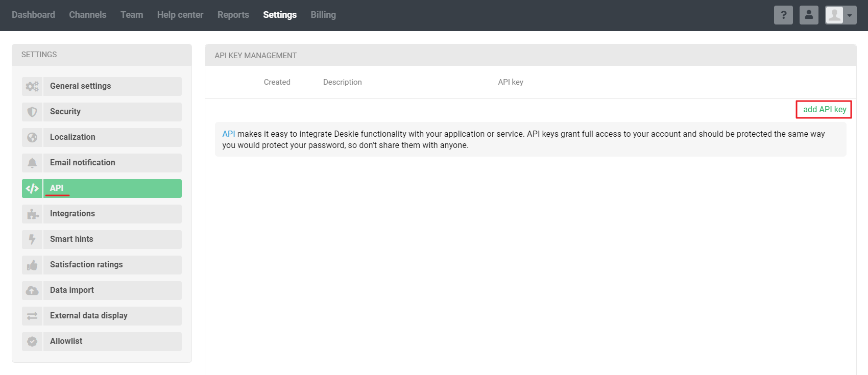
Task: Click the API key column header
Action: click(511, 82)
